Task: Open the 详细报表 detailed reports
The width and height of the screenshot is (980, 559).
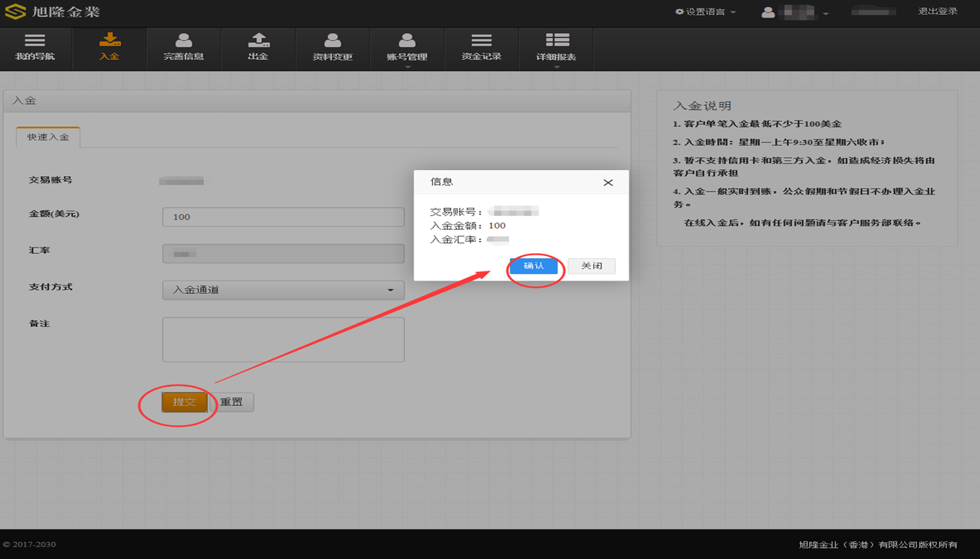Action: (556, 48)
